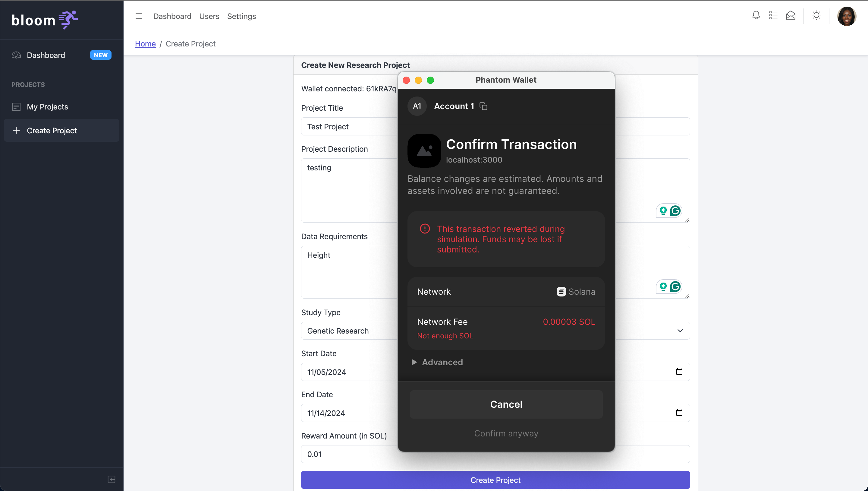Follow the Home breadcrumb link
868x491 pixels.
pos(145,44)
